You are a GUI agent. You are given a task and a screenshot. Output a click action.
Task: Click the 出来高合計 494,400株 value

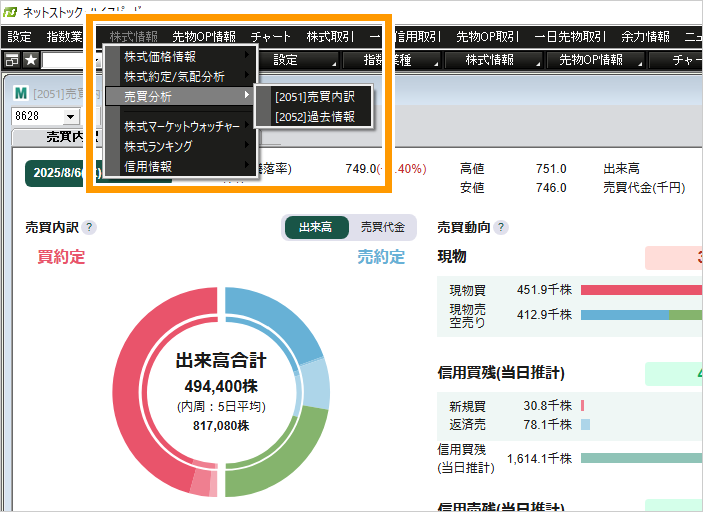point(221,386)
